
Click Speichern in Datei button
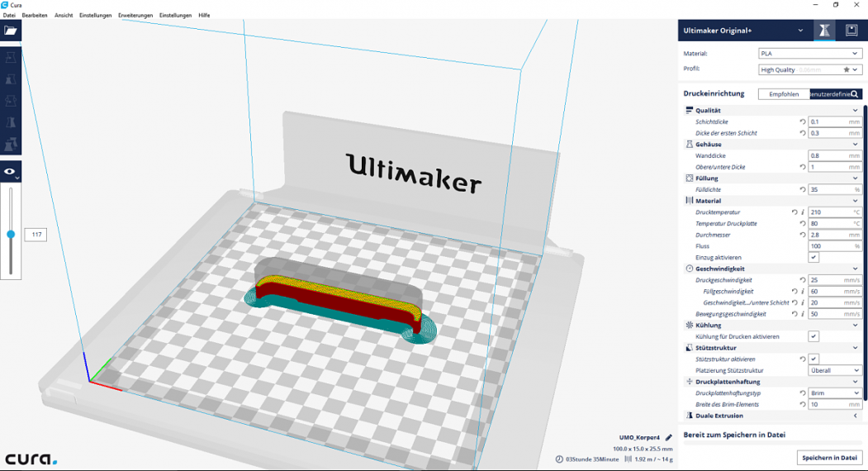[x=829, y=458]
